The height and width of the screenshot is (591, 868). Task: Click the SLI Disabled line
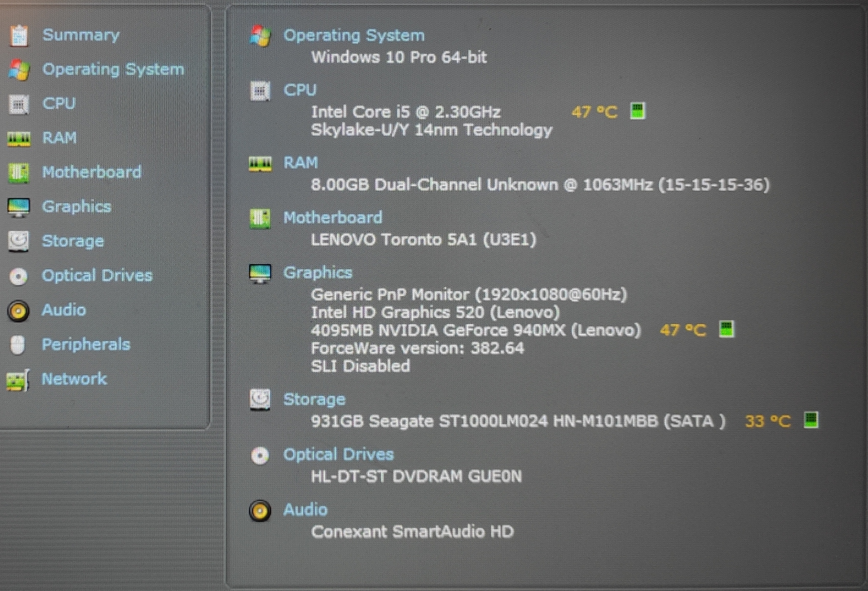(x=360, y=366)
